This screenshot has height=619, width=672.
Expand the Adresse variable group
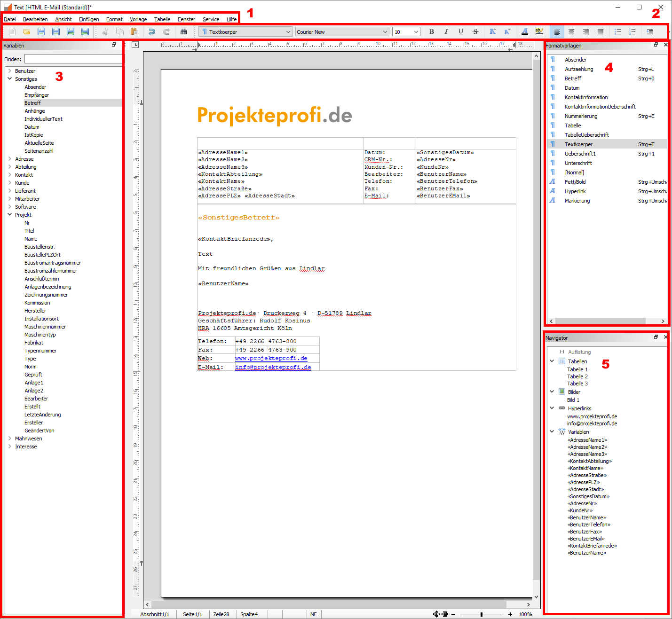(x=10, y=159)
